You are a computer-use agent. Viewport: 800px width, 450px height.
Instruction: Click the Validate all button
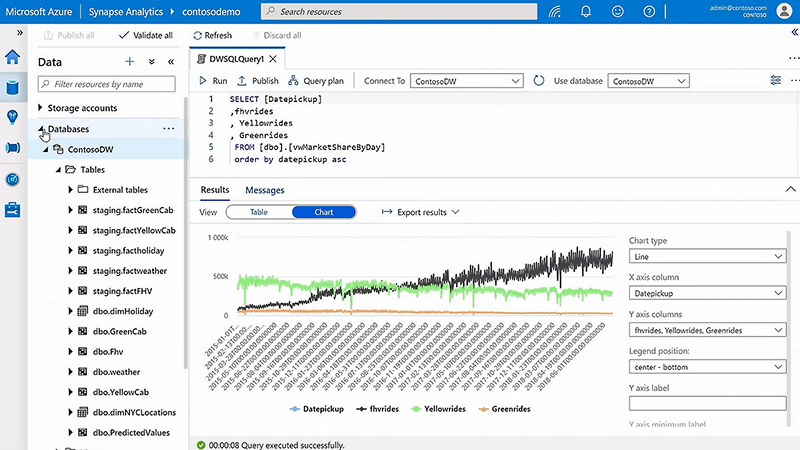coord(145,35)
